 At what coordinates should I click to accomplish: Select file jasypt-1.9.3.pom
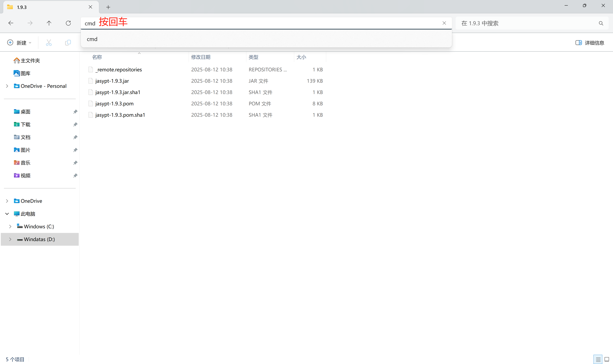(114, 103)
